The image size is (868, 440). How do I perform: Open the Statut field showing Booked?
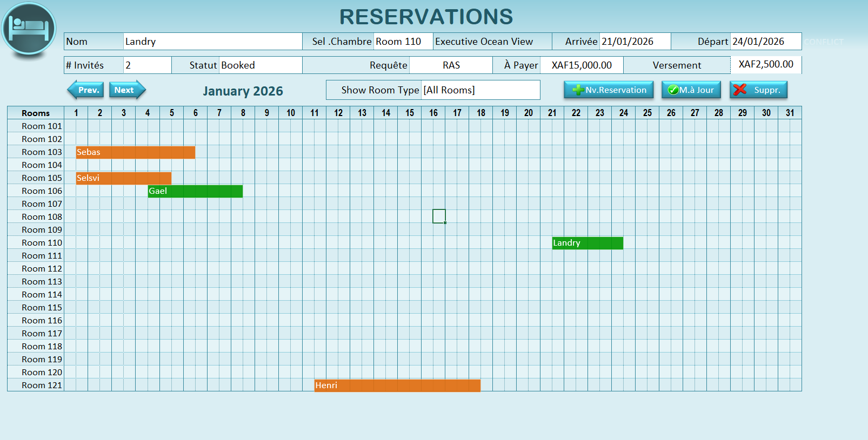click(260, 65)
